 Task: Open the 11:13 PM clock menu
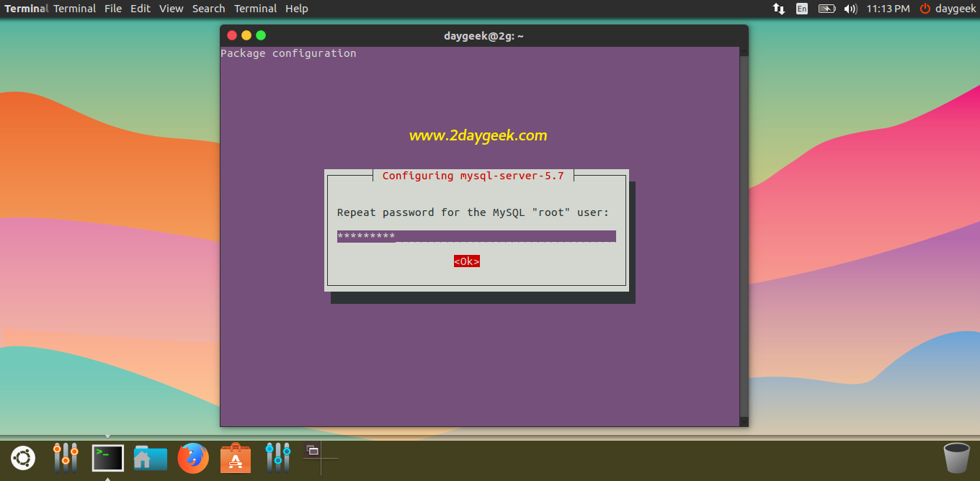(x=888, y=9)
